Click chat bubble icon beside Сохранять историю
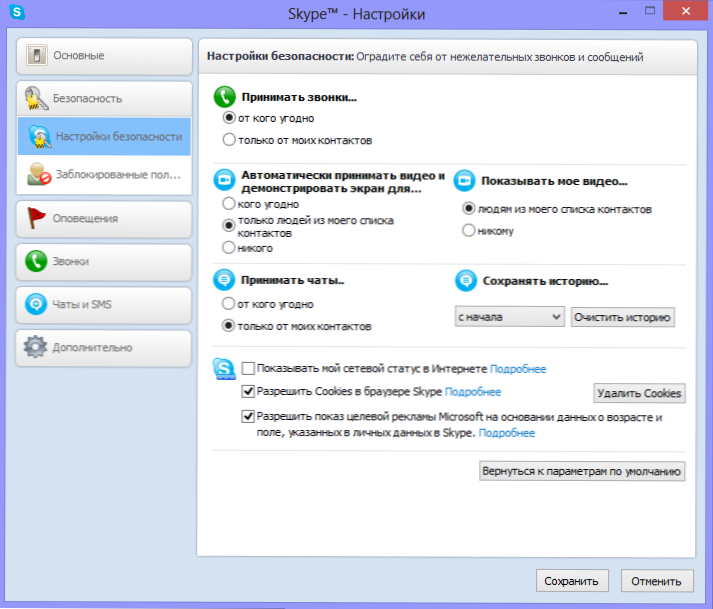713x609 pixels. (466, 281)
